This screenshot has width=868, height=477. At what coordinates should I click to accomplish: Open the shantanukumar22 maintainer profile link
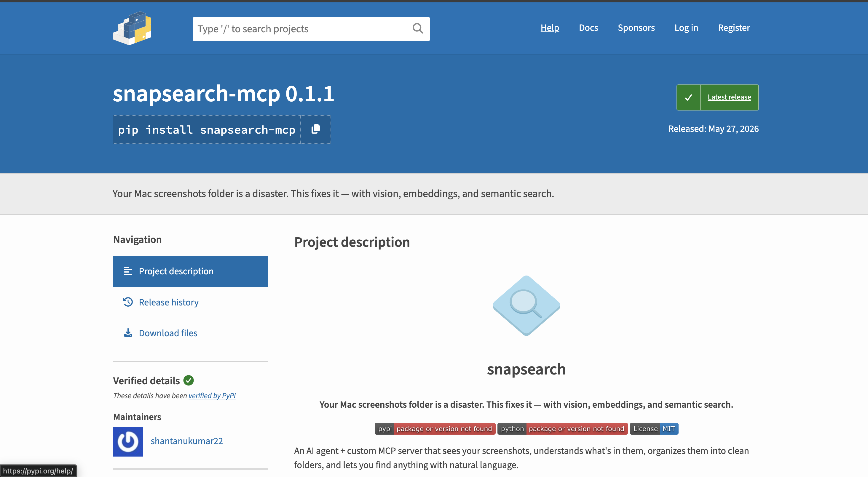187,441
